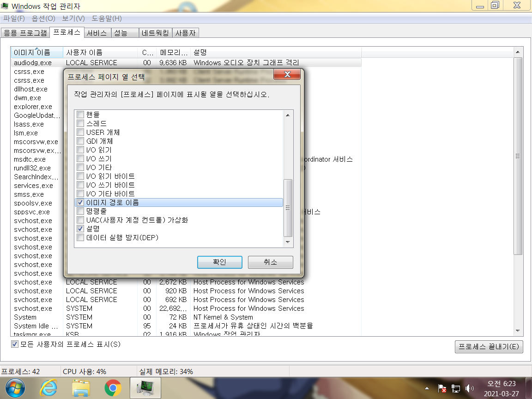532x399 pixels.
Task: Click the column list scrollbar thumb
Action: coord(288,208)
